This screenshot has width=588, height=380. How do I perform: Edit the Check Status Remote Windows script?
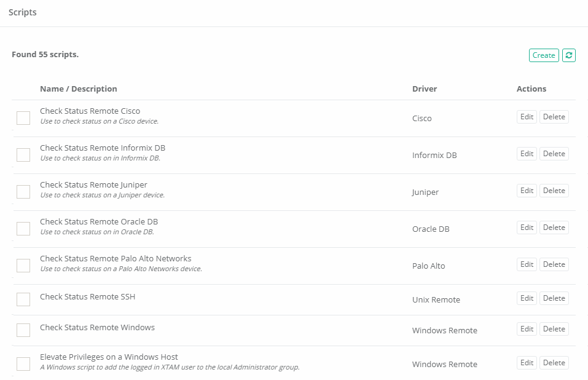coord(527,329)
